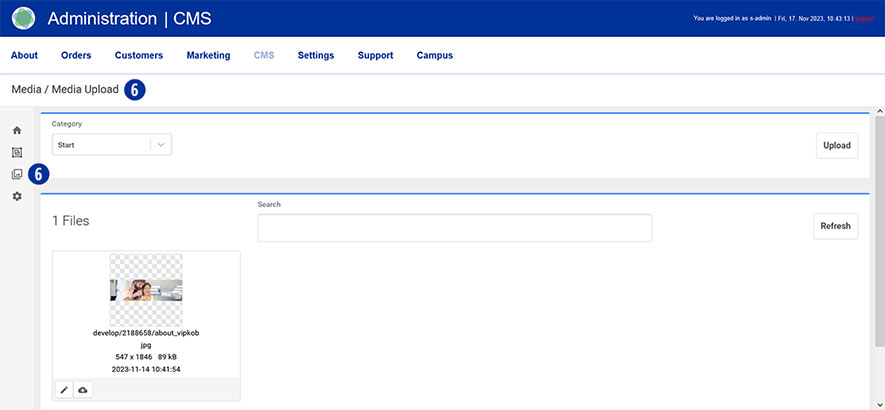Open the About menu
This screenshot has height=410, width=885.
tap(24, 56)
